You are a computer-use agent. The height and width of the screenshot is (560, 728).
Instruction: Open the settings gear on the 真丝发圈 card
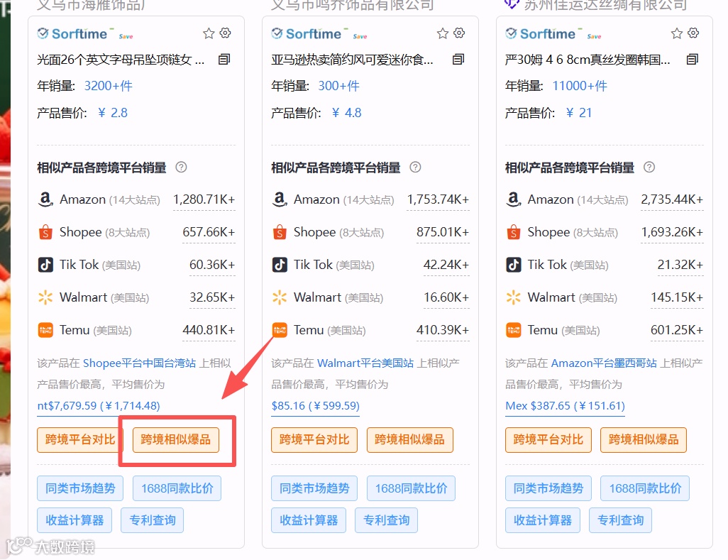point(693,33)
